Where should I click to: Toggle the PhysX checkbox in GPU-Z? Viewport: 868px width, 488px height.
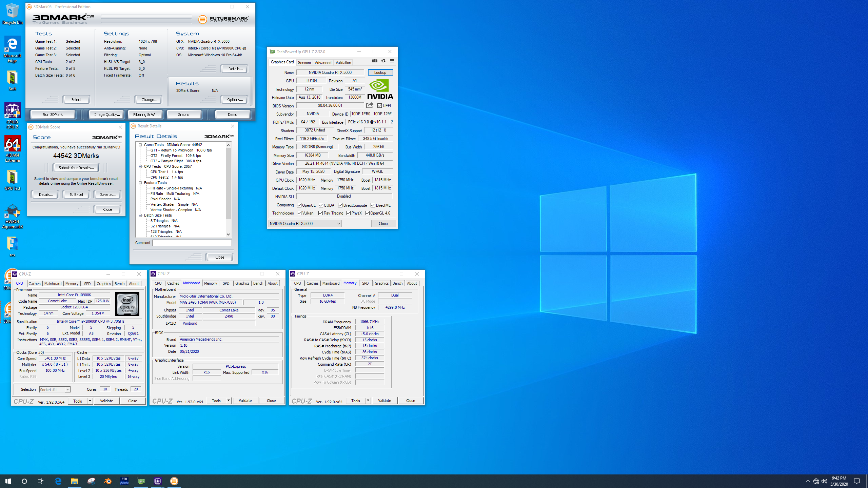tap(349, 213)
